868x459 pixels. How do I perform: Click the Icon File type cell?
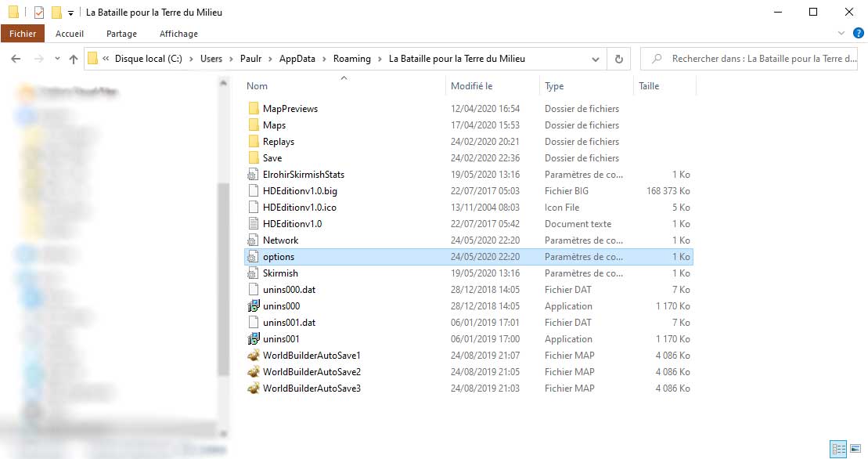[562, 208]
